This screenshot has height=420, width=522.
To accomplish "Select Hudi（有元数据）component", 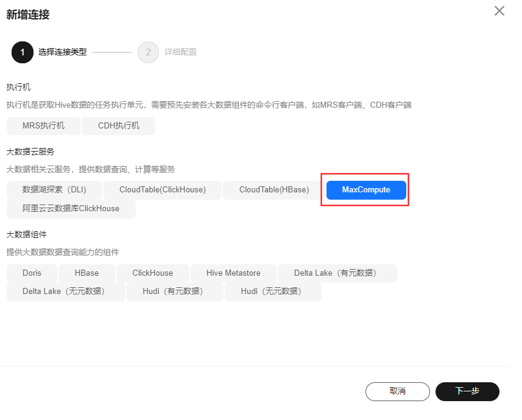I will 175,292.
